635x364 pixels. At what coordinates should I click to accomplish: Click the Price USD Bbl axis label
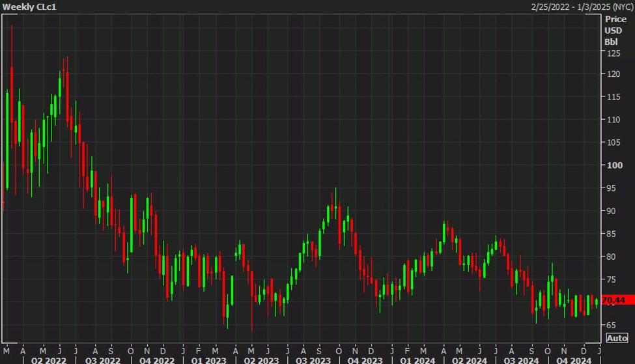(x=615, y=31)
